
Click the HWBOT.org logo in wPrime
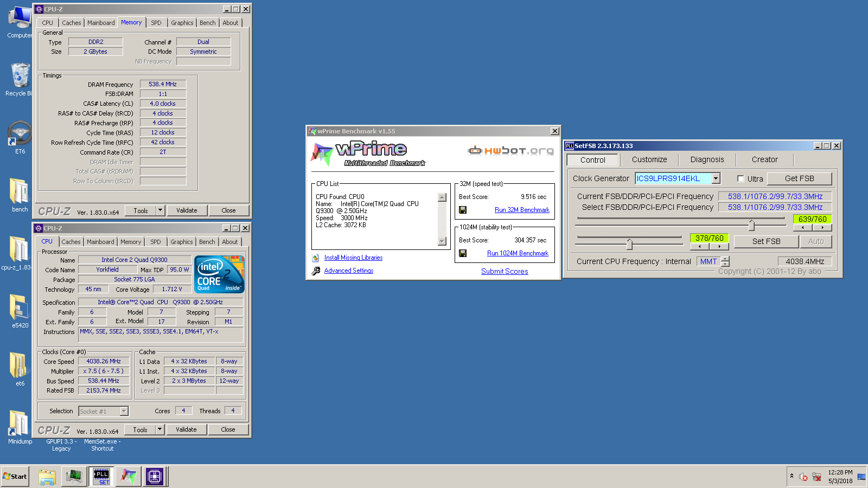click(510, 150)
